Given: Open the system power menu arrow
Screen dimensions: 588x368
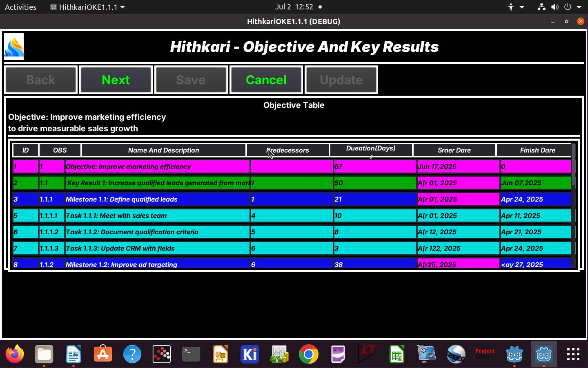Looking at the screenshot, I should point(579,7).
